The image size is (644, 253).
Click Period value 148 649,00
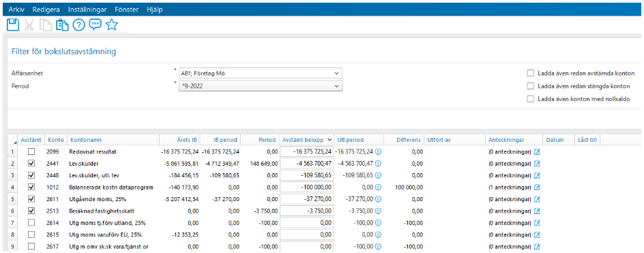pos(264,164)
